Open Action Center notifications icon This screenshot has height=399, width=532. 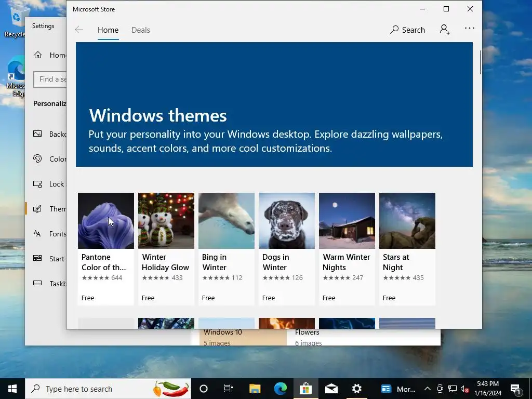516,389
